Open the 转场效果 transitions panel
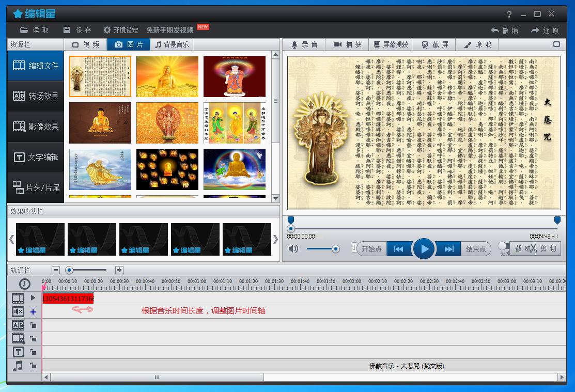This screenshot has height=392, width=575. click(36, 96)
